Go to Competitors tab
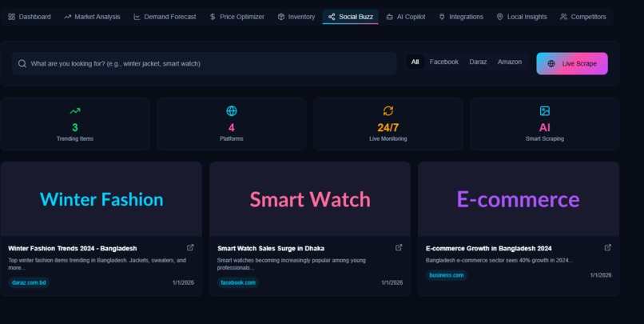The image size is (644, 324). click(x=582, y=17)
